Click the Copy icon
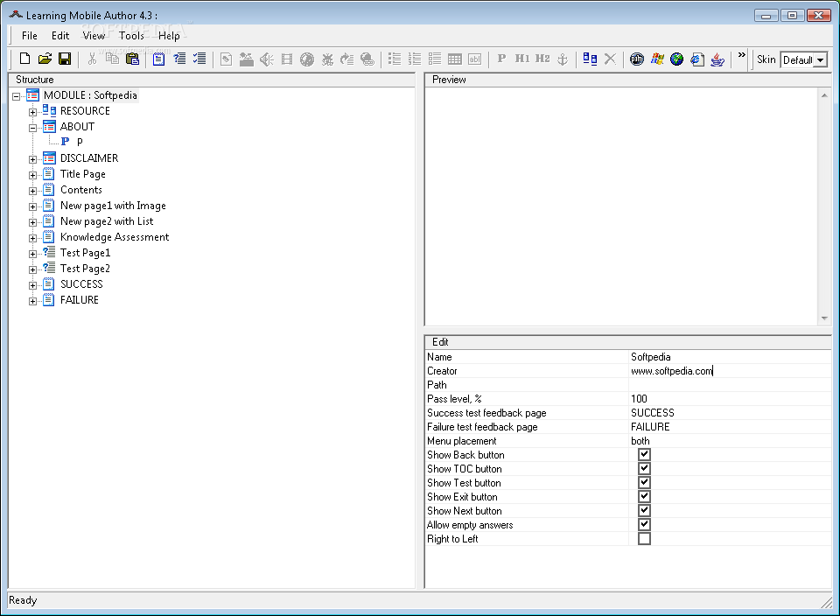Viewport: 840px width, 616px height. [x=112, y=59]
